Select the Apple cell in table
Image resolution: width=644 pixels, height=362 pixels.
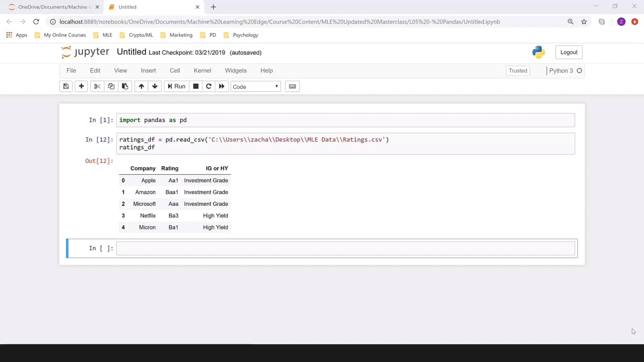[149, 180]
